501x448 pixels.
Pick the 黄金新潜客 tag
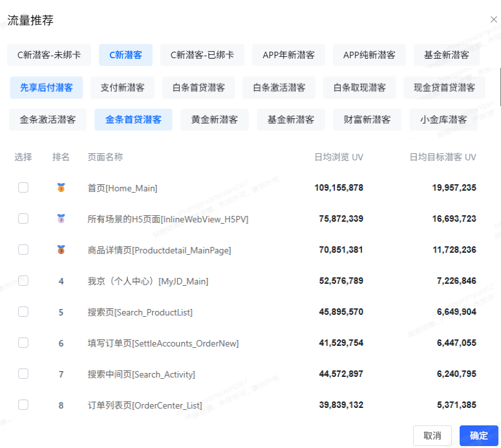(x=215, y=120)
